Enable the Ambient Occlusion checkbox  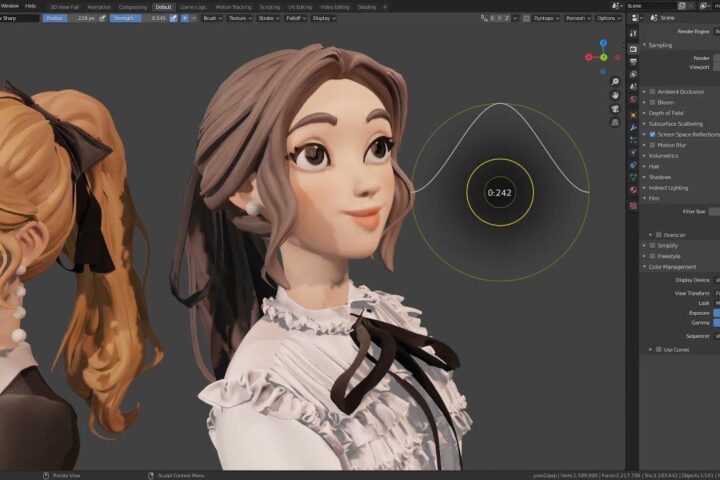652,92
